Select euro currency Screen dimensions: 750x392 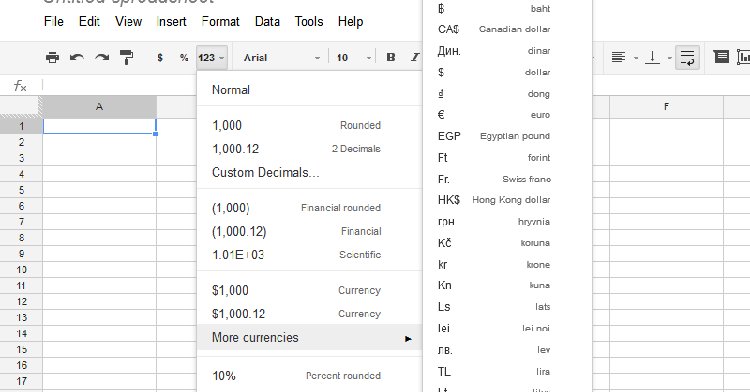[x=507, y=115]
